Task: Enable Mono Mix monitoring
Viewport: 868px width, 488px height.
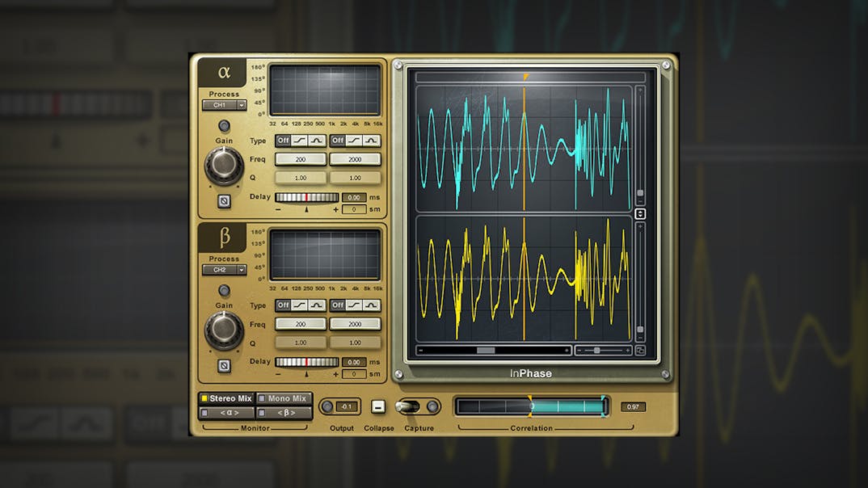Action: 287,398
